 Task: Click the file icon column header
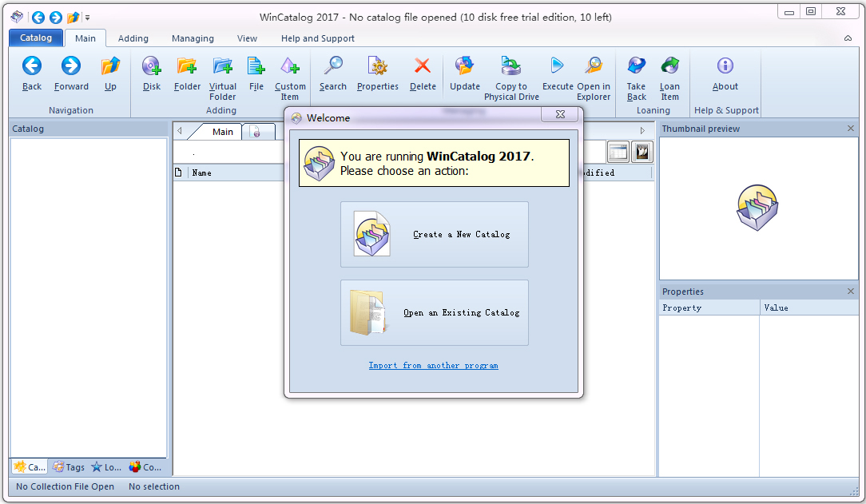(179, 173)
